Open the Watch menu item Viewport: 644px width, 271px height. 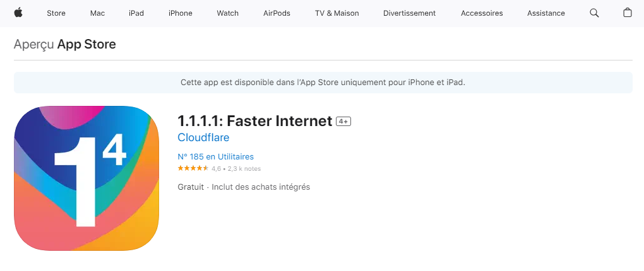click(227, 13)
